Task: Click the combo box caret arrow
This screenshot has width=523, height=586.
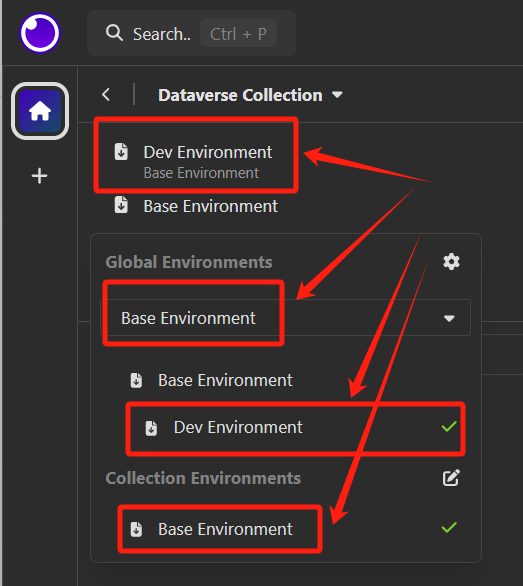Action: (x=449, y=318)
